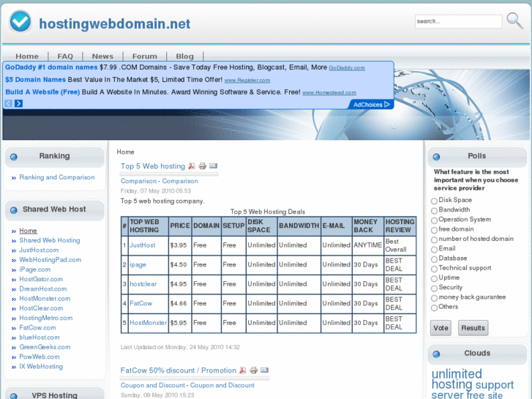Click inside the search input field
The width and height of the screenshot is (532, 399).
(458, 21)
